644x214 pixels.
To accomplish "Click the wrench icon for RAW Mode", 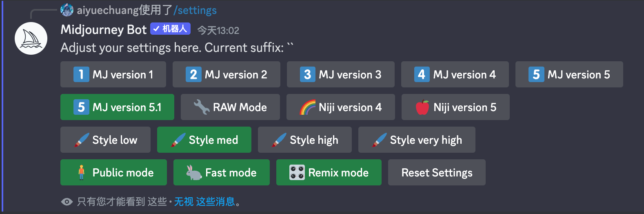I will pos(201,107).
